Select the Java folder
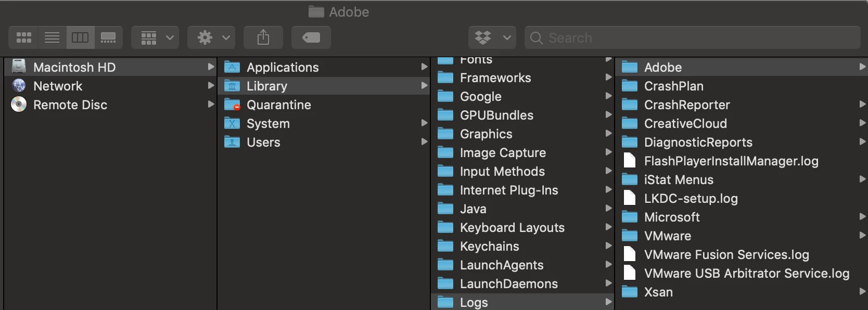This screenshot has width=868, height=310. [x=522, y=209]
